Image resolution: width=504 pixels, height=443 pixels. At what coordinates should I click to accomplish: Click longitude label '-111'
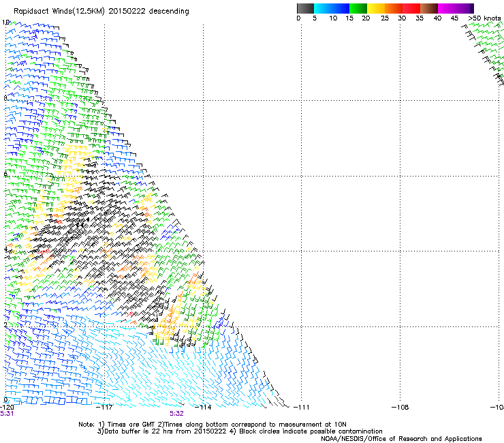pyautogui.click(x=302, y=408)
